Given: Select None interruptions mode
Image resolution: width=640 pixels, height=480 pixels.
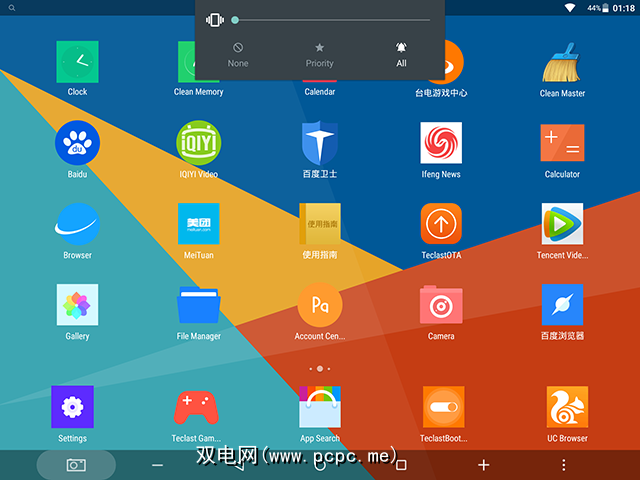Looking at the screenshot, I should click(x=238, y=55).
